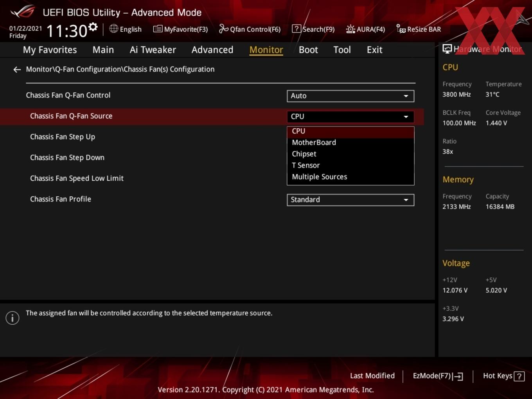Screen dimensions: 532x399
Task: Click CPU frequency value 3800 MHz
Action: coord(457,95)
